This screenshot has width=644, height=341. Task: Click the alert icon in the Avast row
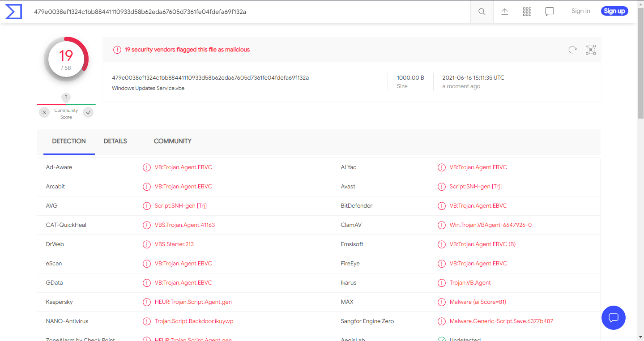tap(442, 187)
